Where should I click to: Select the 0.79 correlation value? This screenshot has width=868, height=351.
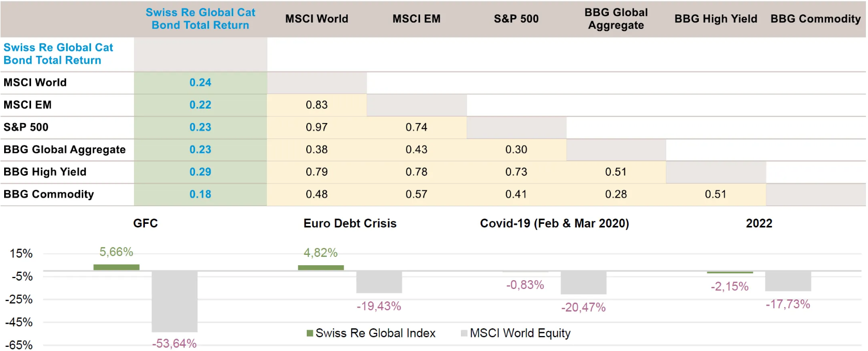pos(317,172)
